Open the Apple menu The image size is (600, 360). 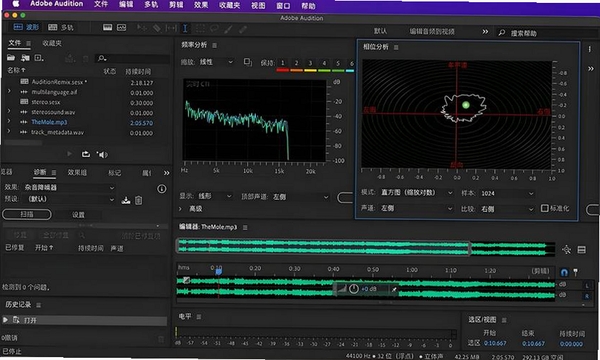pos(16,4)
